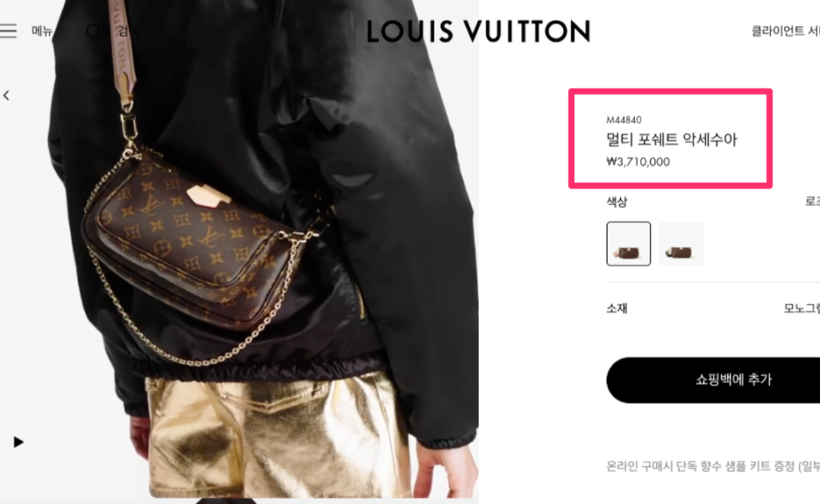
Task: Click product name 멀티 포쉐트 악세수아
Action: (672, 139)
